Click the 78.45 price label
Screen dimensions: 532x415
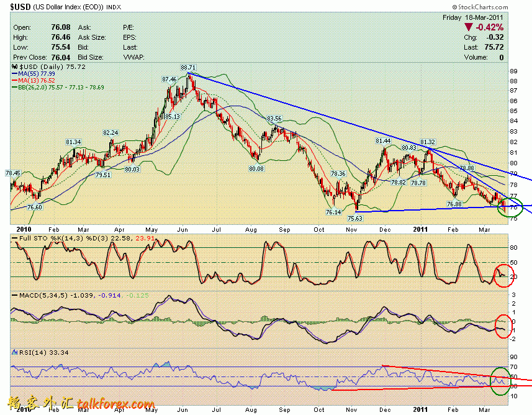[13, 173]
